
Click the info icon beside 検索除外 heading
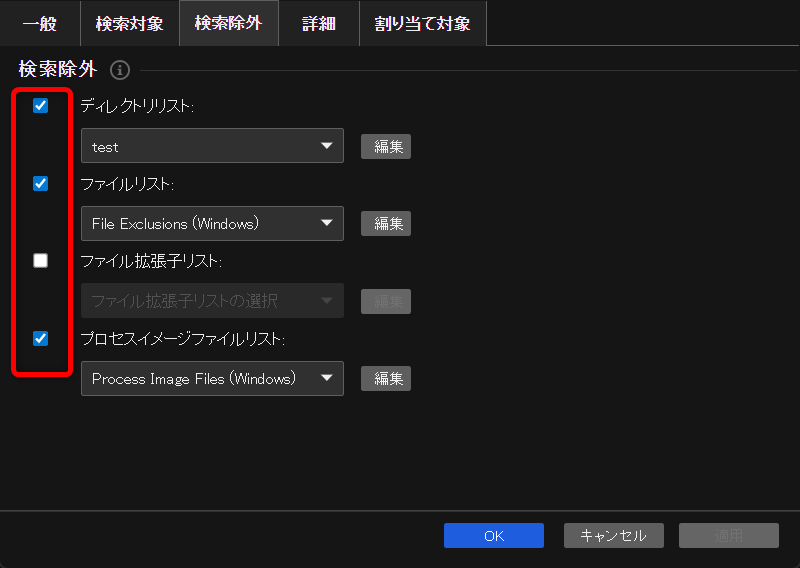click(x=120, y=70)
